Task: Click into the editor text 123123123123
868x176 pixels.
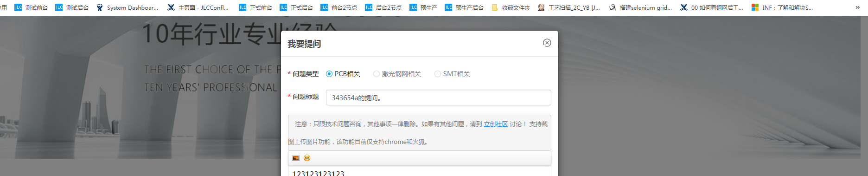Action: coord(318,173)
